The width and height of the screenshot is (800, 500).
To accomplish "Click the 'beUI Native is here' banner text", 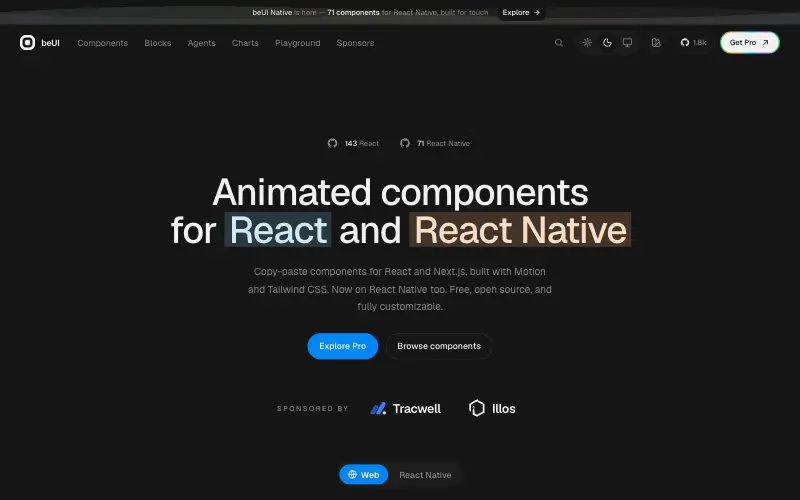I will (x=284, y=12).
